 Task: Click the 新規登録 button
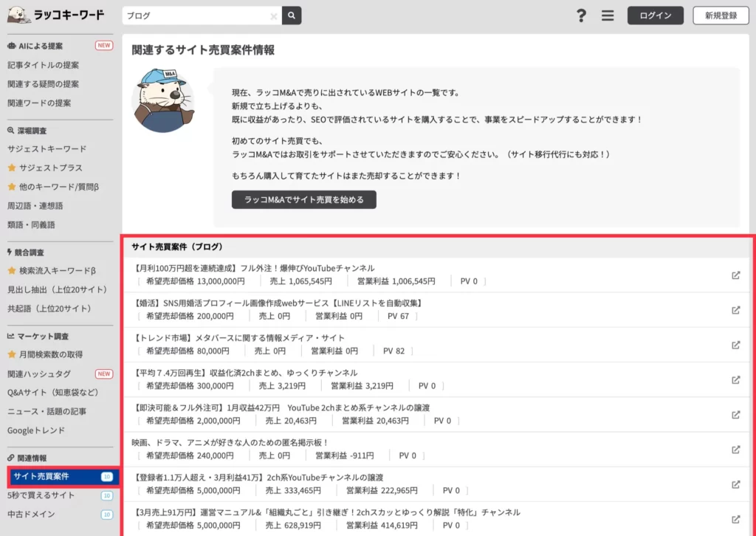[721, 16]
